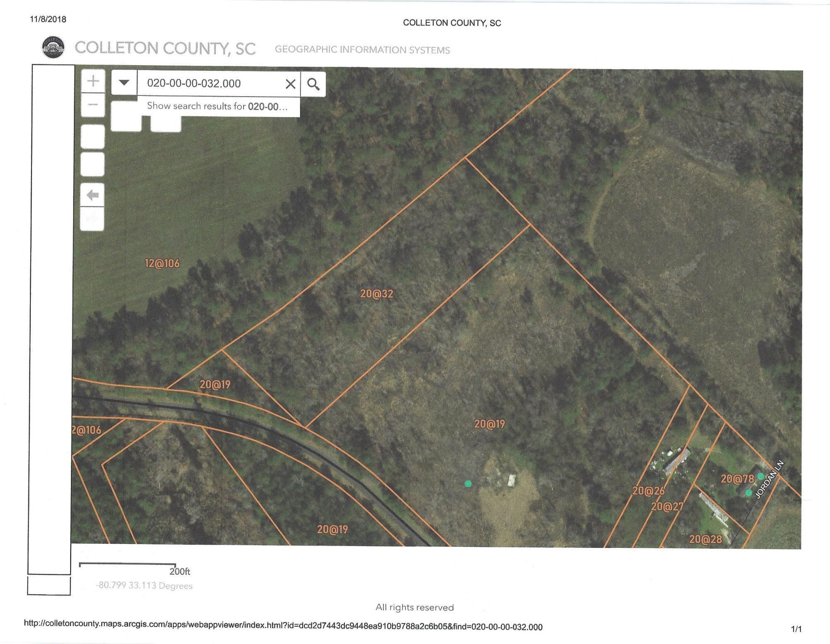Go to next map extent arrow
Screen dimensions: 830x644
(x=93, y=219)
